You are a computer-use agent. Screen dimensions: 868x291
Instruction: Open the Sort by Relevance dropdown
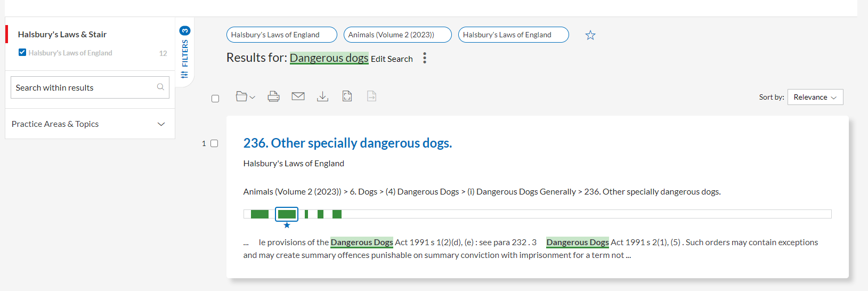[815, 97]
